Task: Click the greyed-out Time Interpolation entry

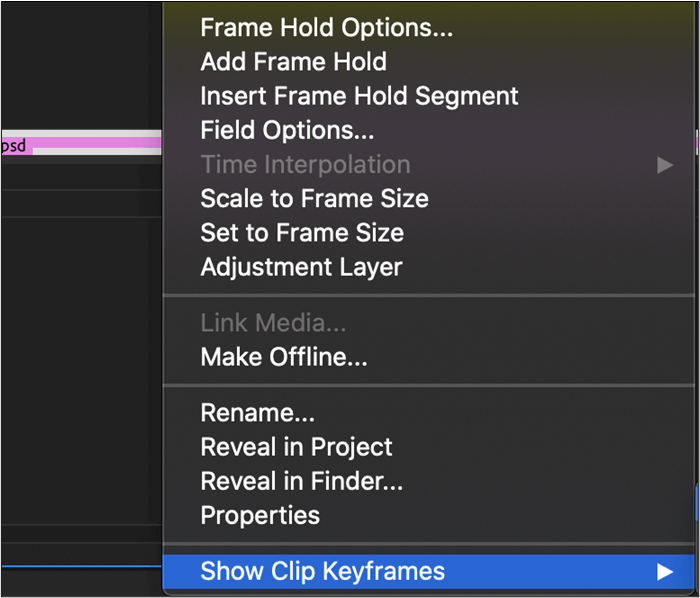Action: [x=305, y=164]
